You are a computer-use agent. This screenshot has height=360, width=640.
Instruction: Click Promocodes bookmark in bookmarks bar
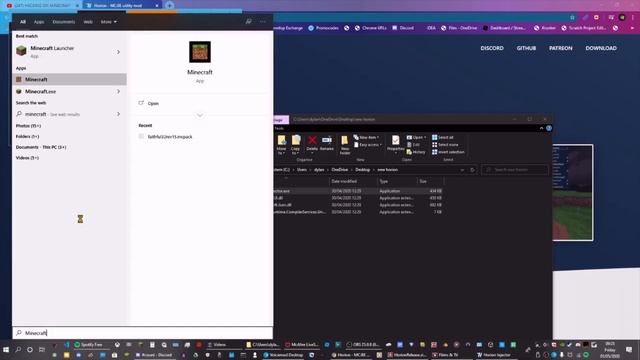(324, 28)
